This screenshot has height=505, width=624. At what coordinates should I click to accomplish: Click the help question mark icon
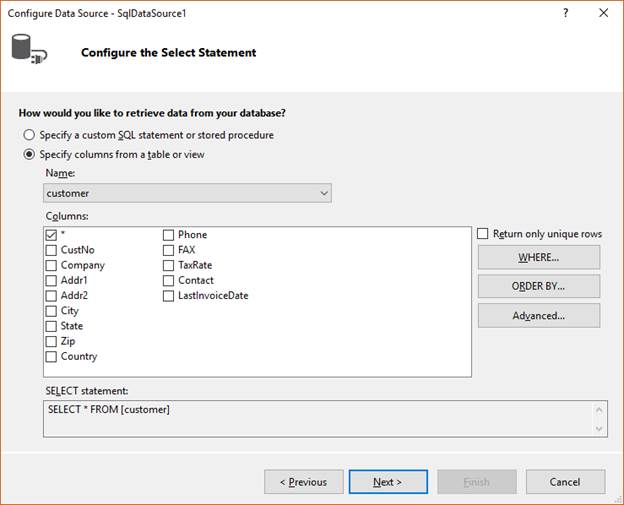[566, 13]
